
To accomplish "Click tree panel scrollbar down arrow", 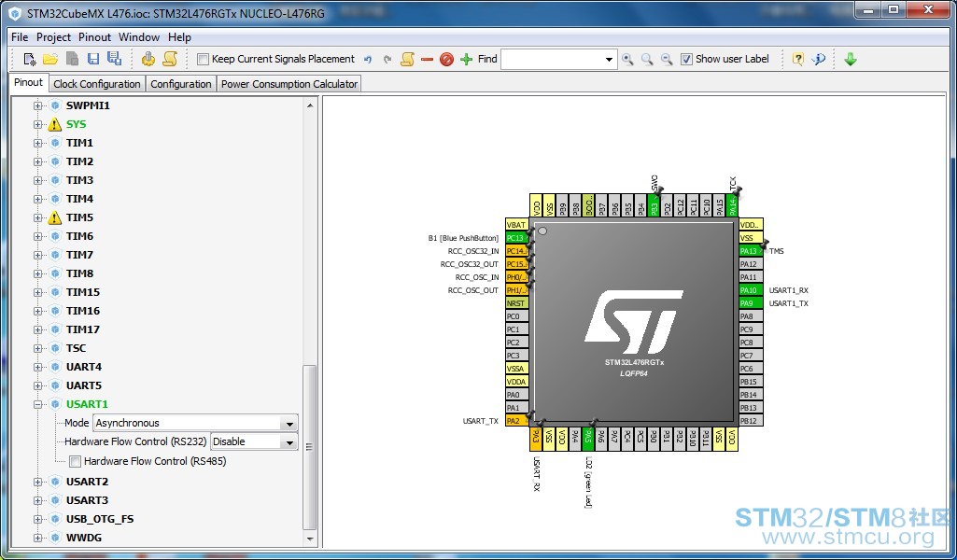I will pos(310,539).
